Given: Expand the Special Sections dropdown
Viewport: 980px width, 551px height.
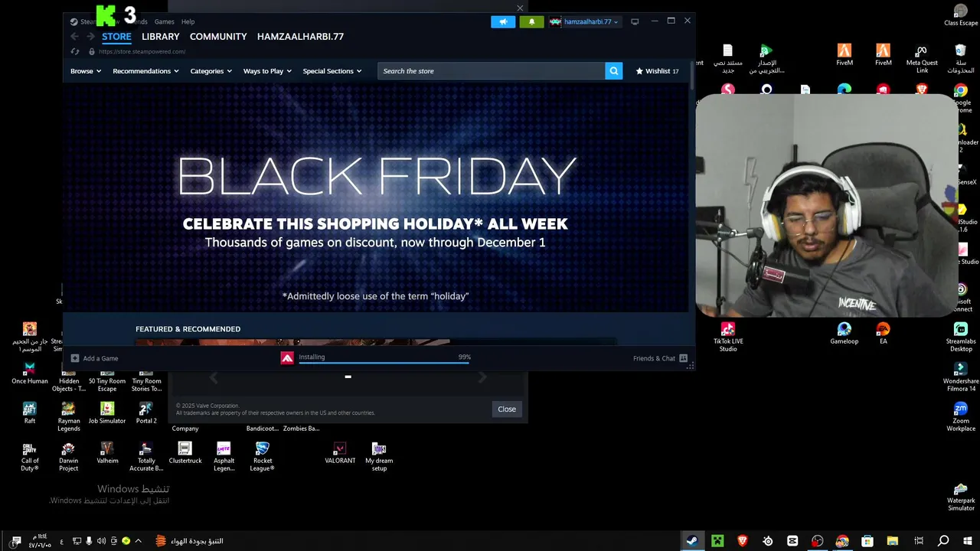Looking at the screenshot, I should click(332, 71).
